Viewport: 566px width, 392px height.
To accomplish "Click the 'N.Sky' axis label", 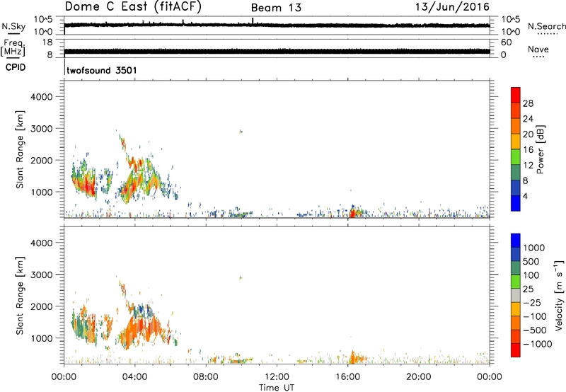I will [13, 26].
